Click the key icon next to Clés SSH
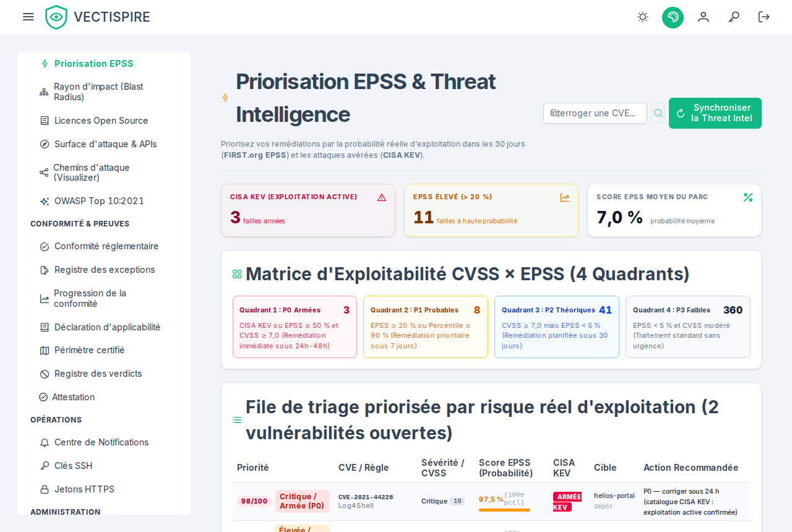Viewport: 792px width, 532px height. coord(45,466)
